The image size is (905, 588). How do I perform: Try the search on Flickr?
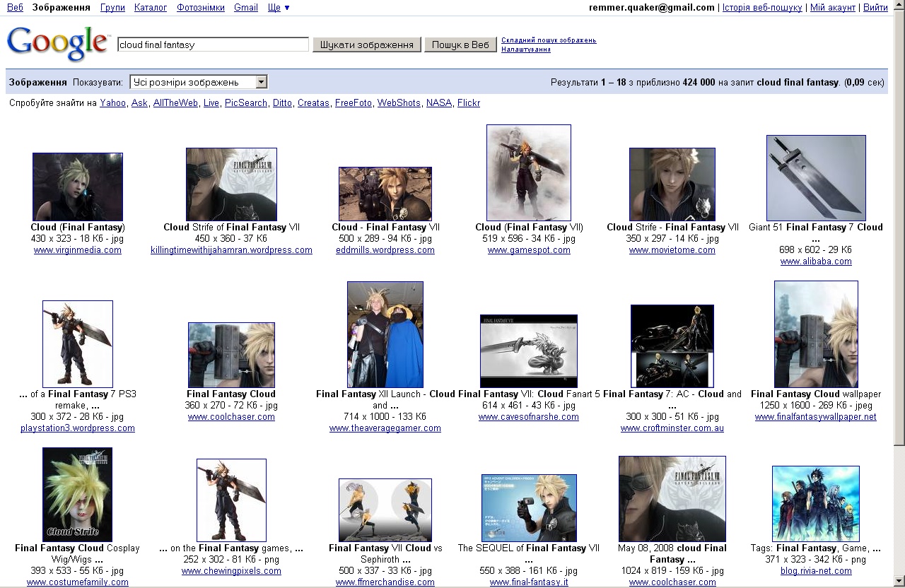point(469,102)
